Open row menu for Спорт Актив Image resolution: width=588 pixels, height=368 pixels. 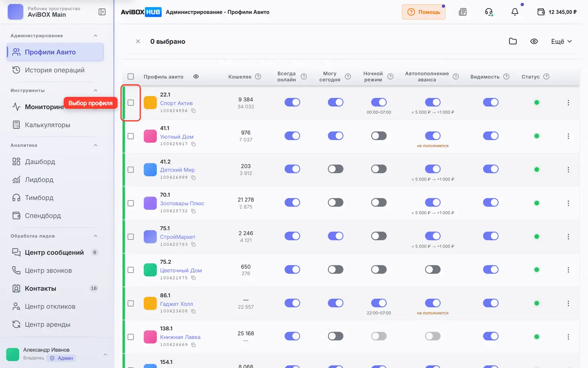pos(568,103)
